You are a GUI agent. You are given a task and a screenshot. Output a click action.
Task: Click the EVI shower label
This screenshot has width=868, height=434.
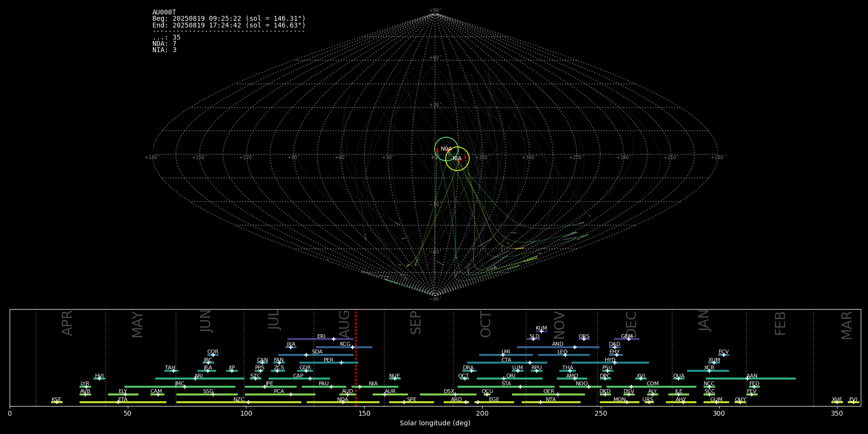pos(853,400)
